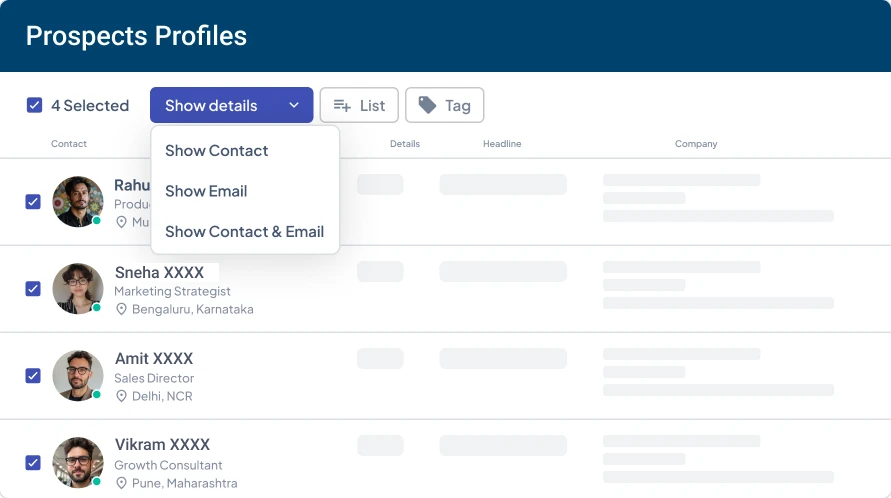Choose Show Contact from the menu
Screen dimensions: 891x498
click(217, 151)
